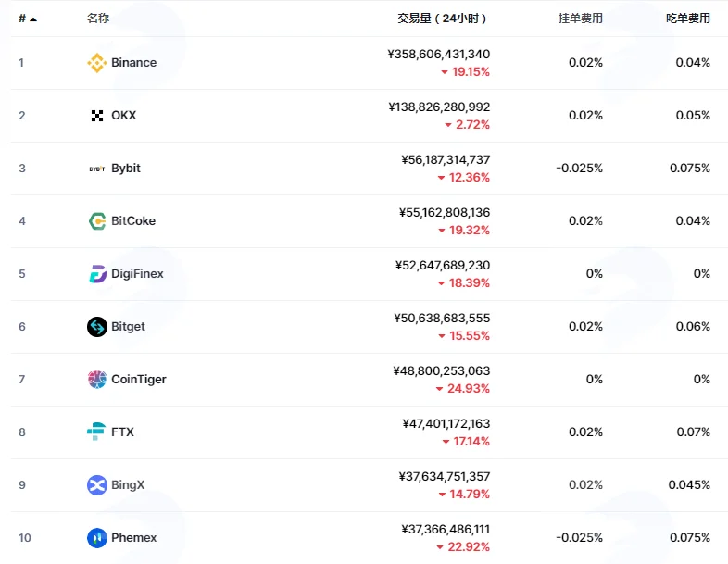The image size is (728, 564).
Task: Click the Bybit logo icon
Action: pos(97,169)
